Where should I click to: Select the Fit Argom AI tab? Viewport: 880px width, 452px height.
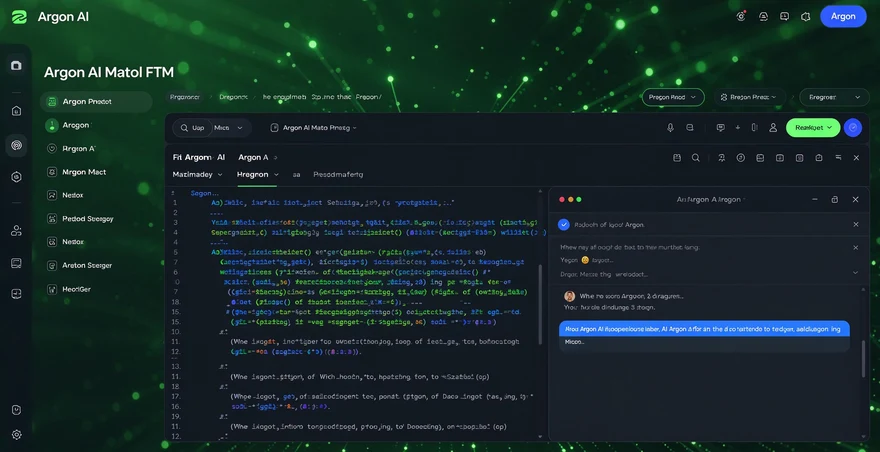(199, 157)
